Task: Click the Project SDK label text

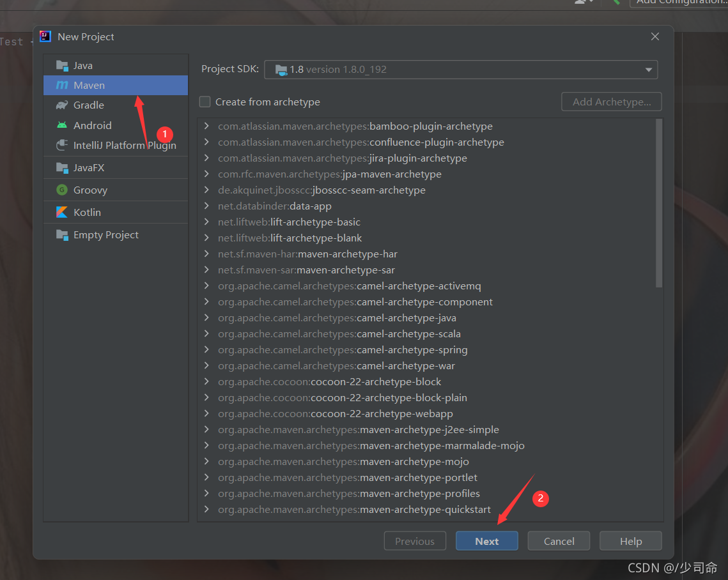Action: (x=230, y=69)
